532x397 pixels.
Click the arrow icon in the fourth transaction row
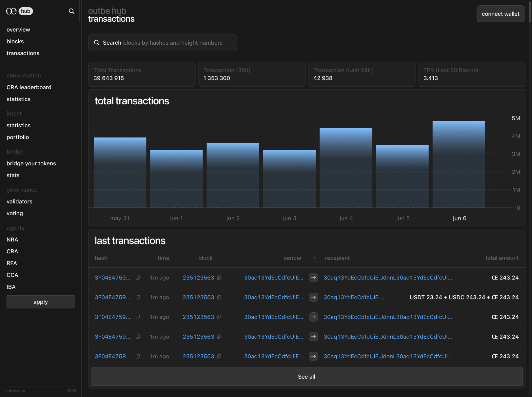tap(314, 337)
